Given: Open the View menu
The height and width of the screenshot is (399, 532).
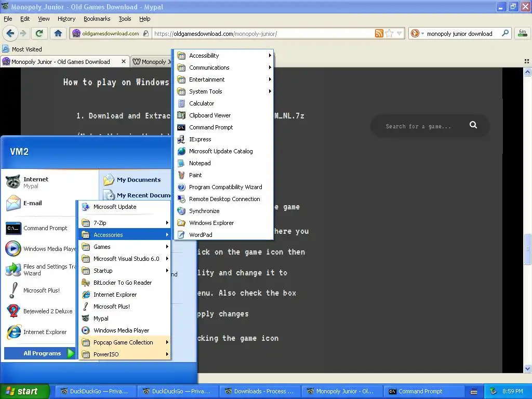Looking at the screenshot, I should (x=44, y=19).
